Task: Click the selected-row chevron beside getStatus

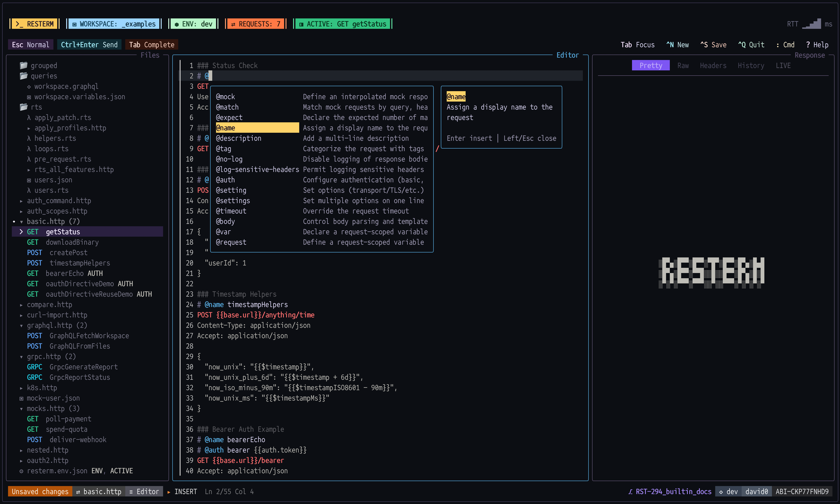Action: pyautogui.click(x=21, y=232)
